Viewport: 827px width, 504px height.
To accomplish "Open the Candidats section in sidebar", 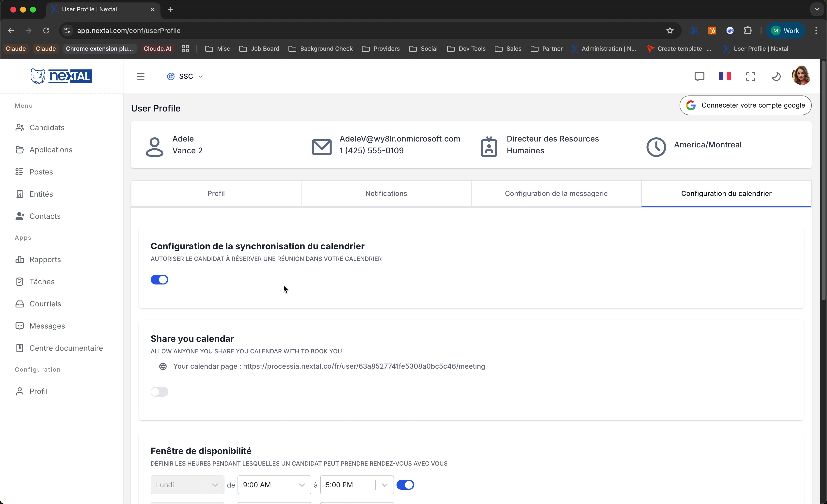I will [x=47, y=127].
